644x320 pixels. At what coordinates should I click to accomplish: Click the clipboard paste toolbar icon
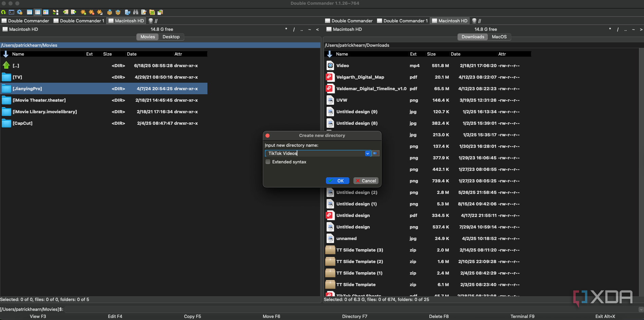160,12
